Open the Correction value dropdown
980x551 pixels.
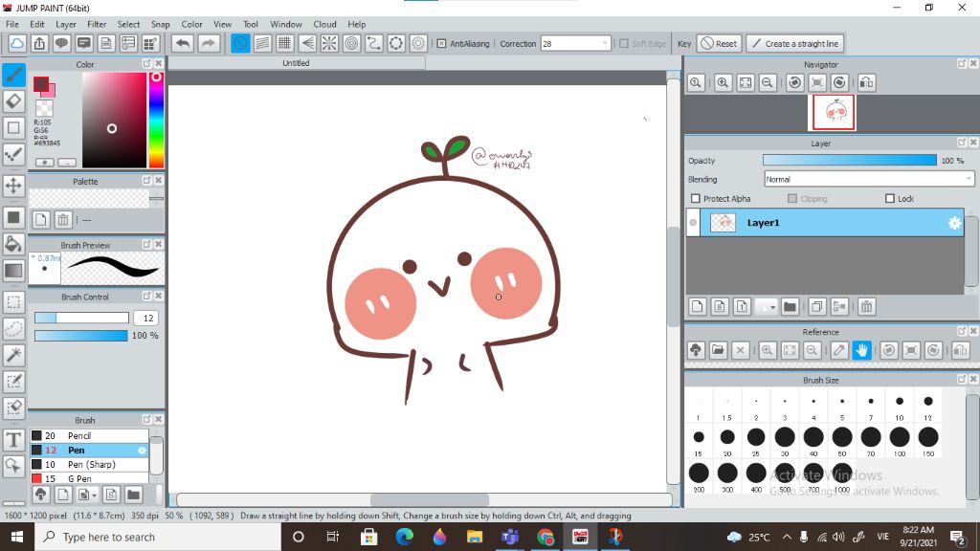[605, 44]
